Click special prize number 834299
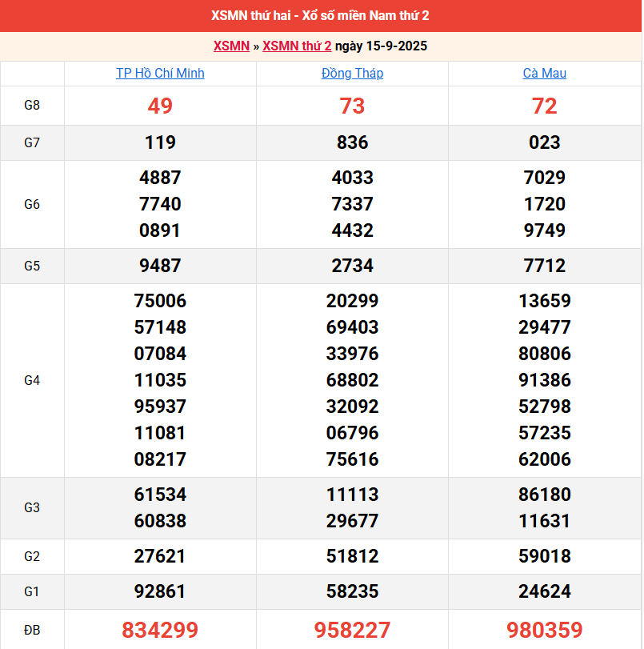This screenshot has height=649, width=644. 160,631
